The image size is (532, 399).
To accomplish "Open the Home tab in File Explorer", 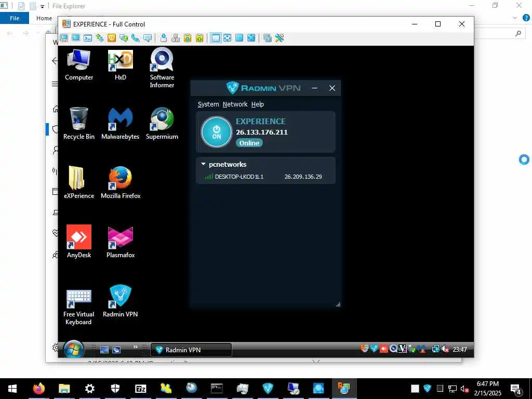I will [x=44, y=18].
